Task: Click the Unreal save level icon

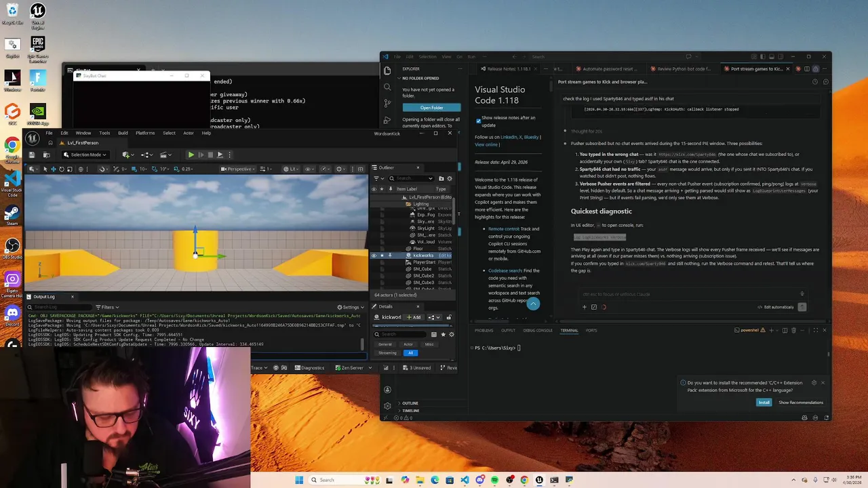Action: coord(32,155)
